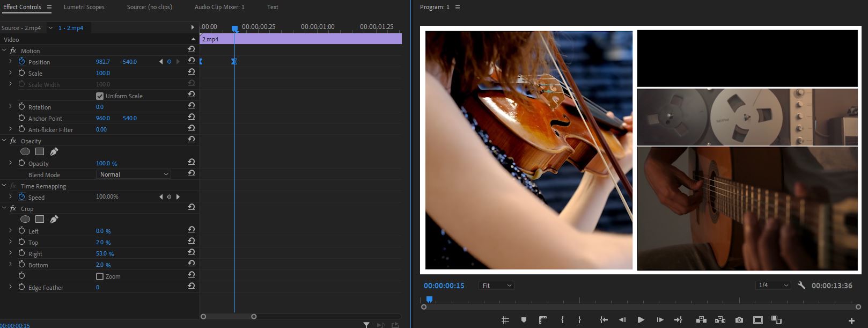Add or remove Position keyframe
Image resolution: width=868 pixels, height=328 pixels.
(169, 62)
